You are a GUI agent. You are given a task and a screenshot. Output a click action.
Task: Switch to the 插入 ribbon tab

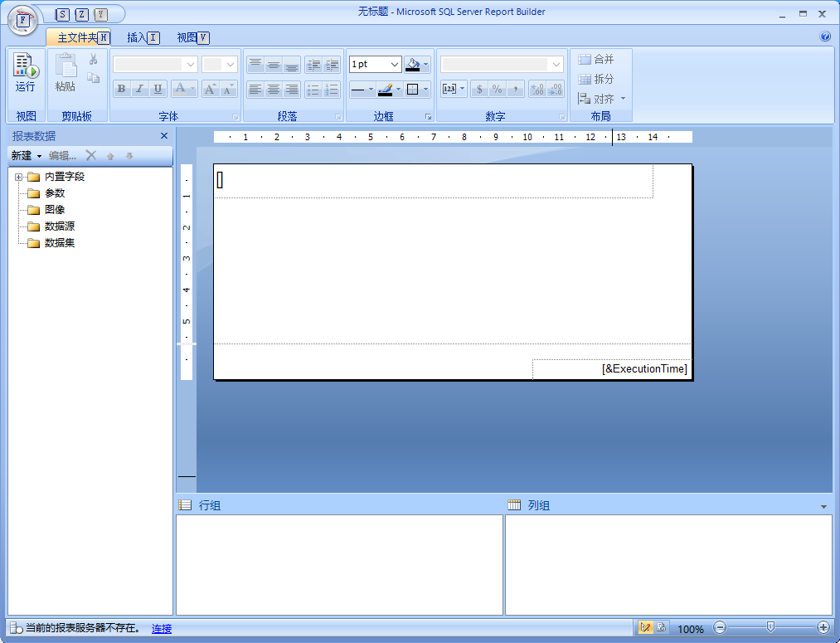click(x=143, y=37)
